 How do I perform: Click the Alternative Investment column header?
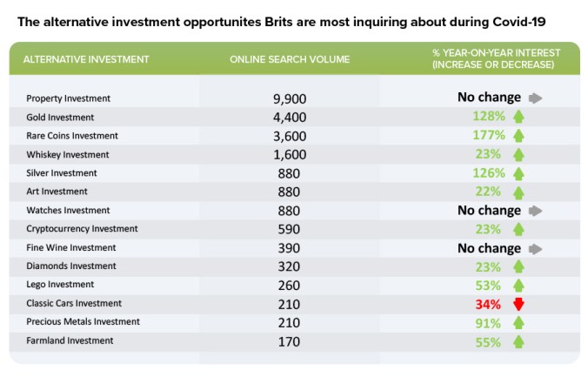pyautogui.click(x=86, y=59)
